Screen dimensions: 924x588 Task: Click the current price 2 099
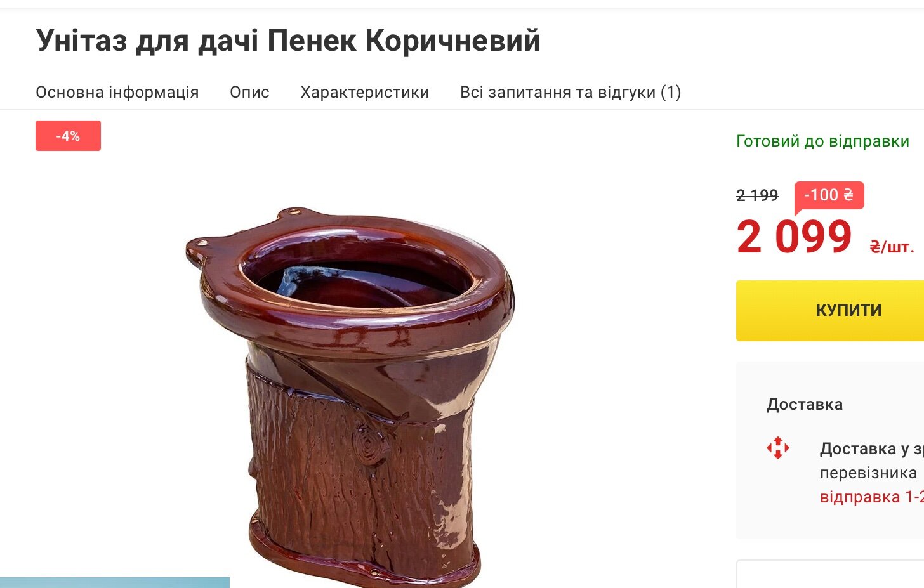(x=795, y=237)
